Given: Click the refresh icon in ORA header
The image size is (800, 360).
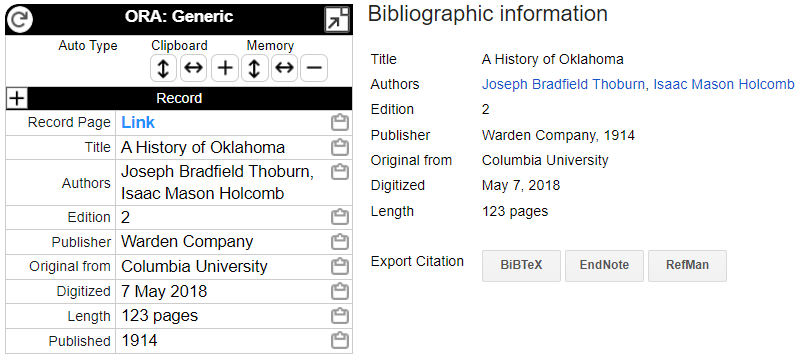Looking at the screenshot, I should pos(19,19).
